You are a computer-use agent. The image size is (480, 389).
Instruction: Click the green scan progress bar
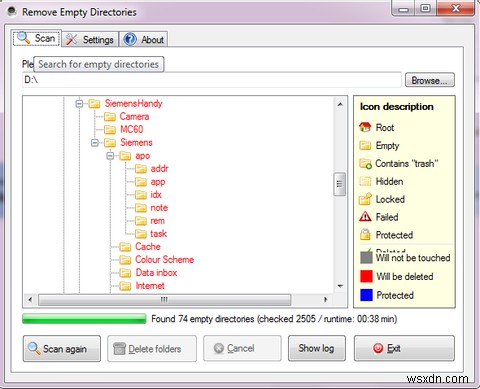pos(84,319)
